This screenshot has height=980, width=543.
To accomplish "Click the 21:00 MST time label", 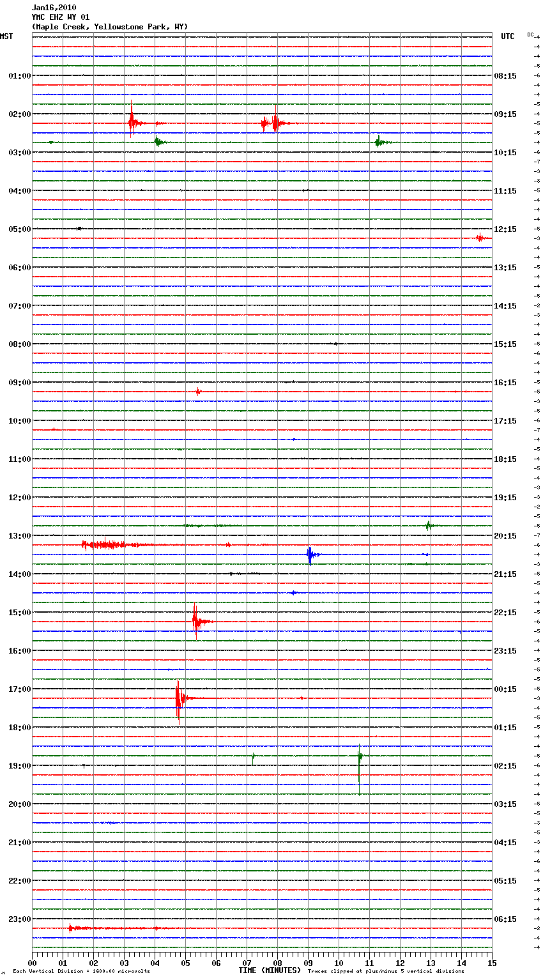I will point(20,843).
